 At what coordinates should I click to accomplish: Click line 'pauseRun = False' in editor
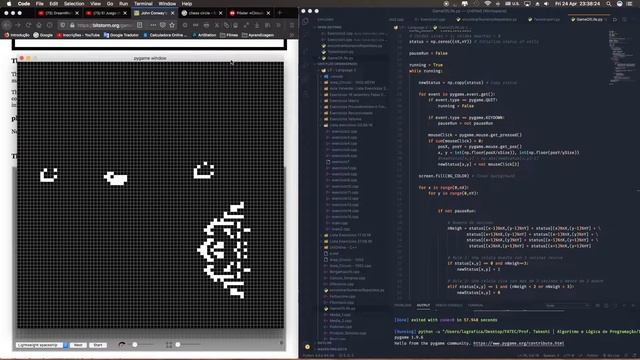tap(428, 53)
